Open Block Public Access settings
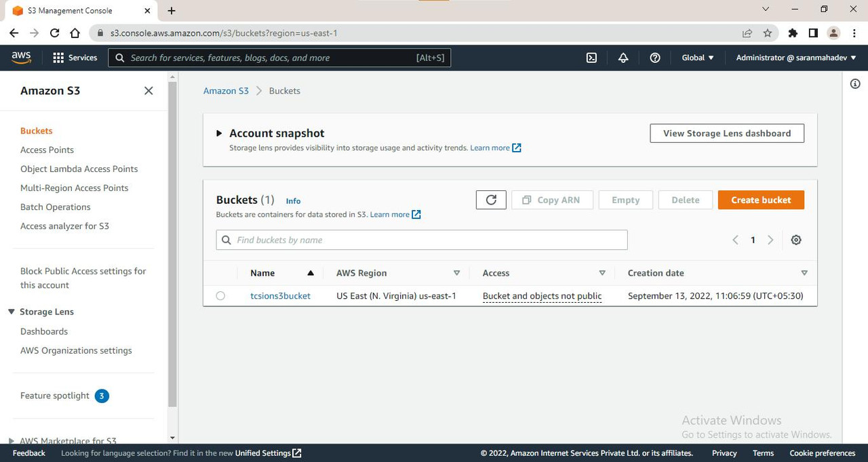This screenshot has height=462, width=868. pyautogui.click(x=83, y=278)
